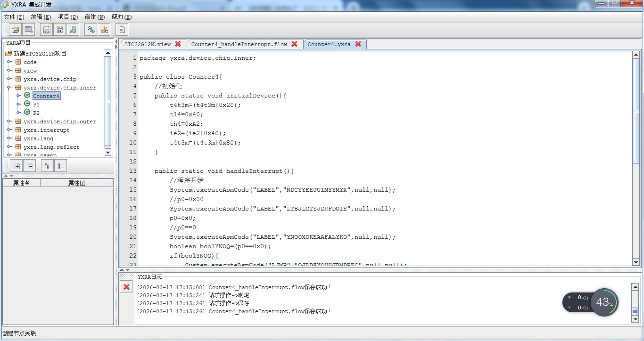Expand the view package node

pos(9,70)
